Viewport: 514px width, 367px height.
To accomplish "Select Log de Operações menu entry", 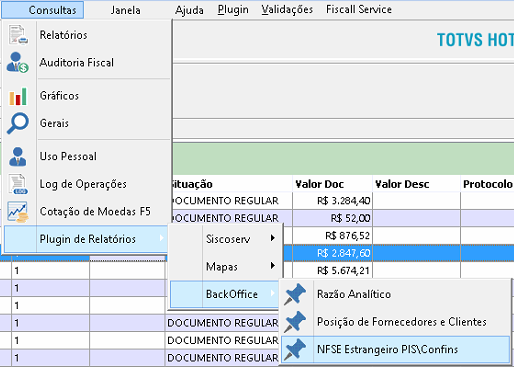I will coord(87,184).
